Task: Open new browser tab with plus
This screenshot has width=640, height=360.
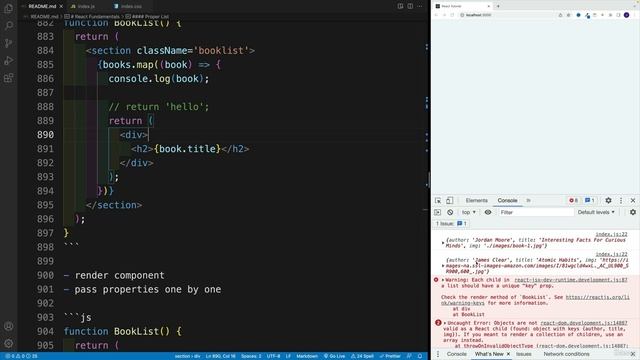Action: 498,6
